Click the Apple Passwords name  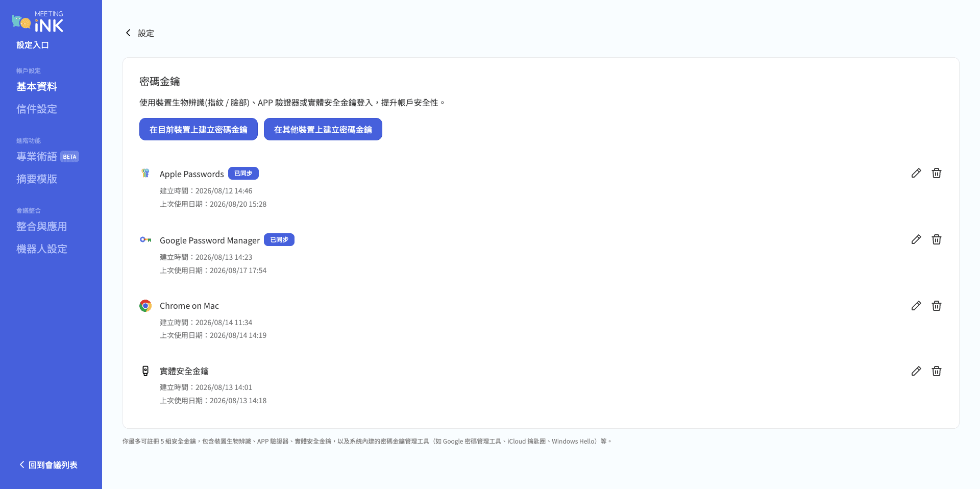[192, 174]
